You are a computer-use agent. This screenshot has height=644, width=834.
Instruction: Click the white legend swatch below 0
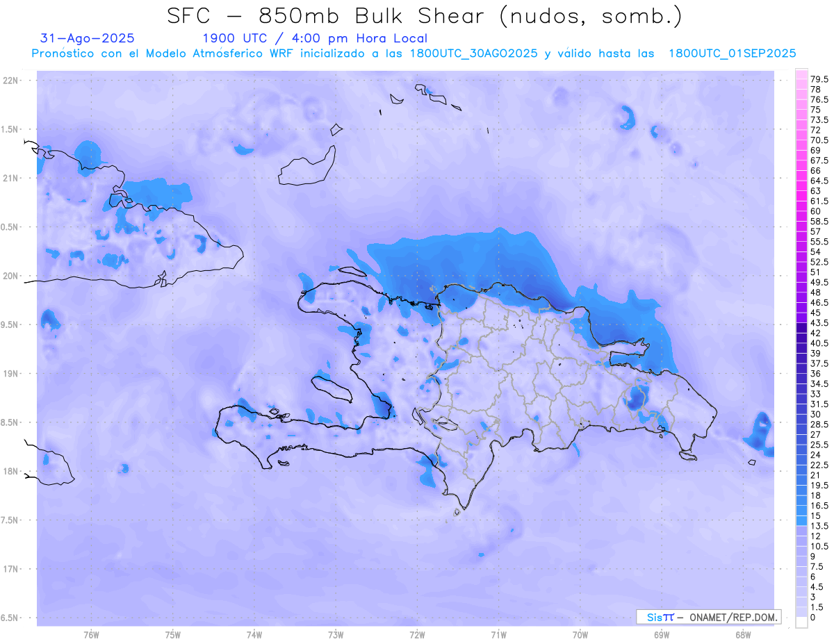tap(801, 622)
